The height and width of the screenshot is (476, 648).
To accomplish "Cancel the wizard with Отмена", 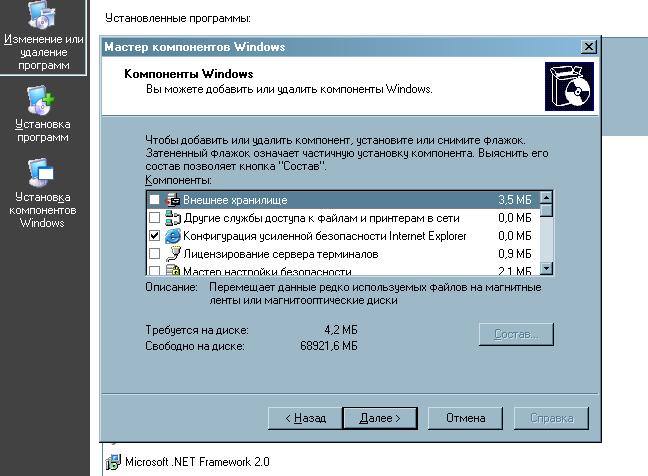I will 465,418.
